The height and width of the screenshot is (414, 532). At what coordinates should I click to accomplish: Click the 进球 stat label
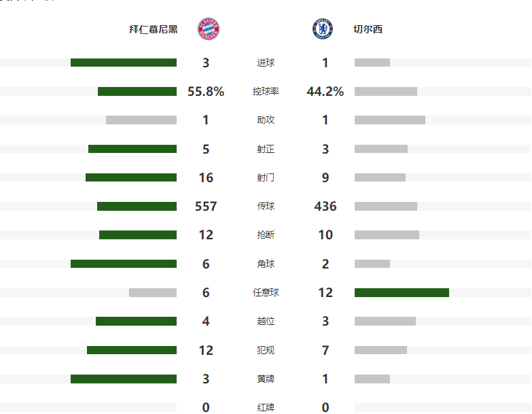coord(266,63)
